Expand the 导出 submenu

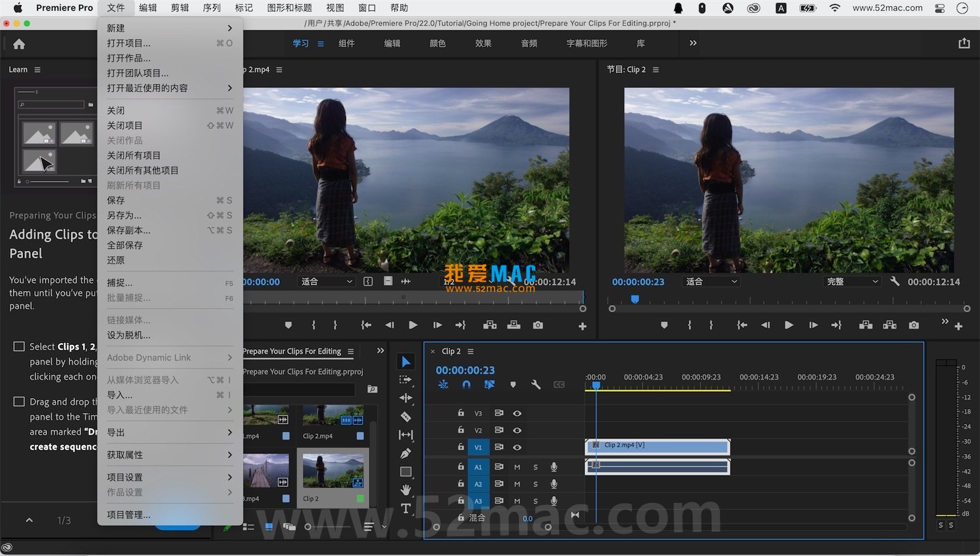click(170, 432)
